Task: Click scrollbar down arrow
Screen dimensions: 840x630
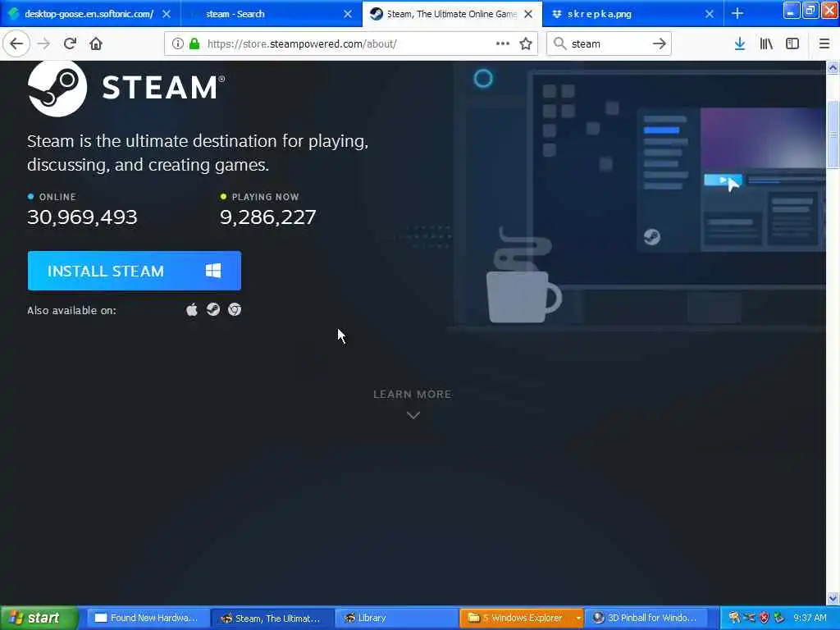Action: 833,598
